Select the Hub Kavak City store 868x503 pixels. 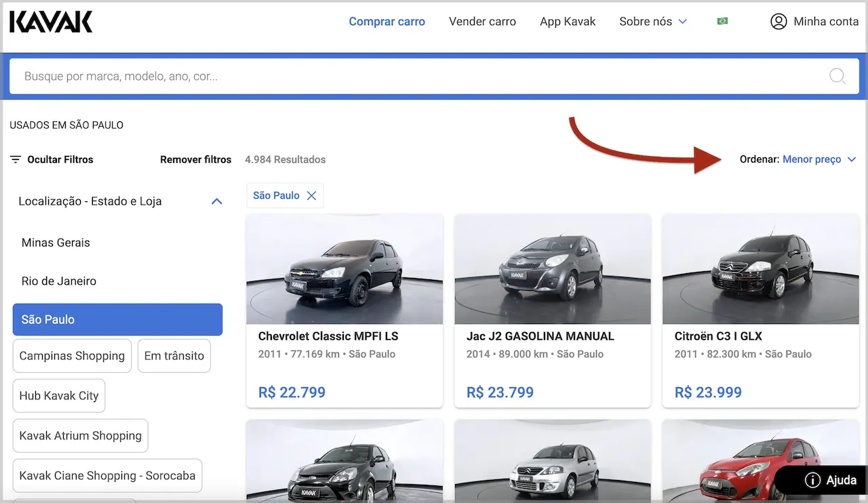tap(59, 396)
